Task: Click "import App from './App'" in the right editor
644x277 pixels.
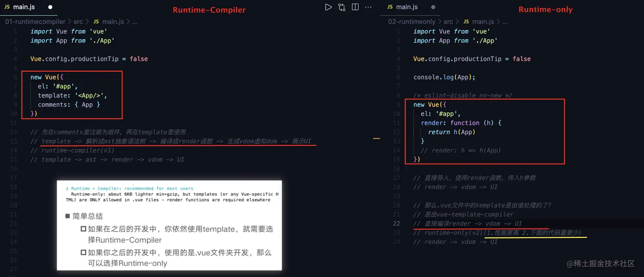Action: (455, 40)
